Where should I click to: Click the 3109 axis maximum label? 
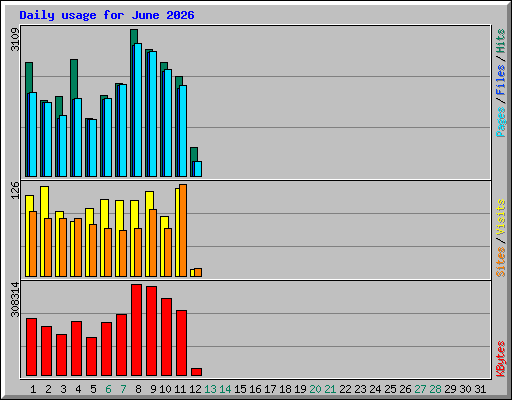15,39
